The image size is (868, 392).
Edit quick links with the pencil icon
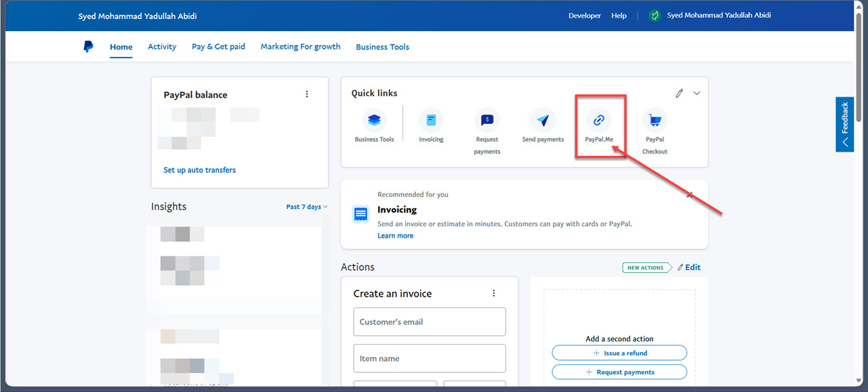pyautogui.click(x=679, y=93)
